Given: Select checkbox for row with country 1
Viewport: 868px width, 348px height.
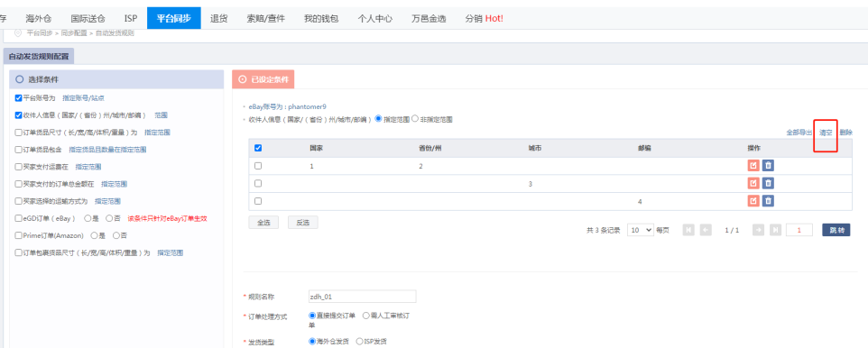Looking at the screenshot, I should point(258,165).
